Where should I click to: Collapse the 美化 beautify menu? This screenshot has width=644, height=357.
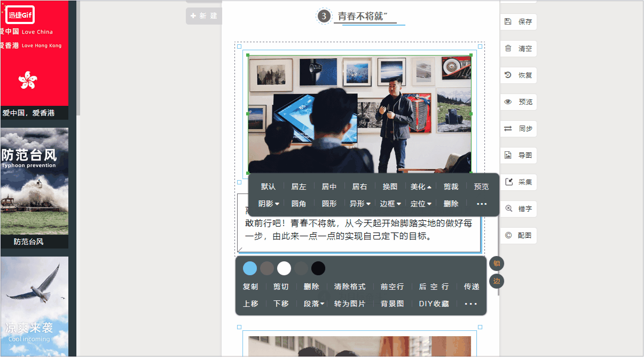(421, 187)
